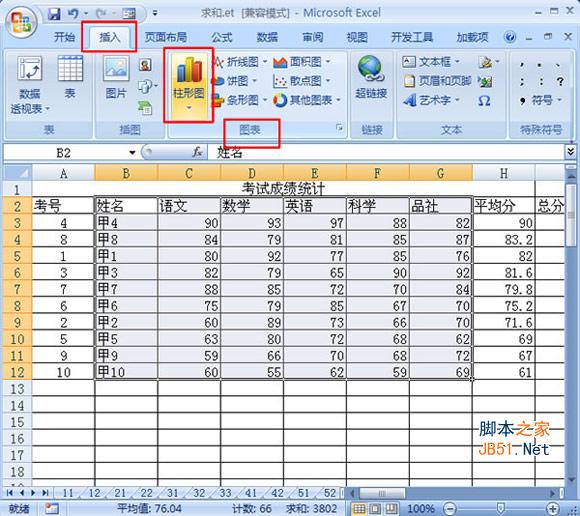Viewport: 580px width, 516px height.
Task: Insert SmartArt graphic icon
Action: coord(145,107)
